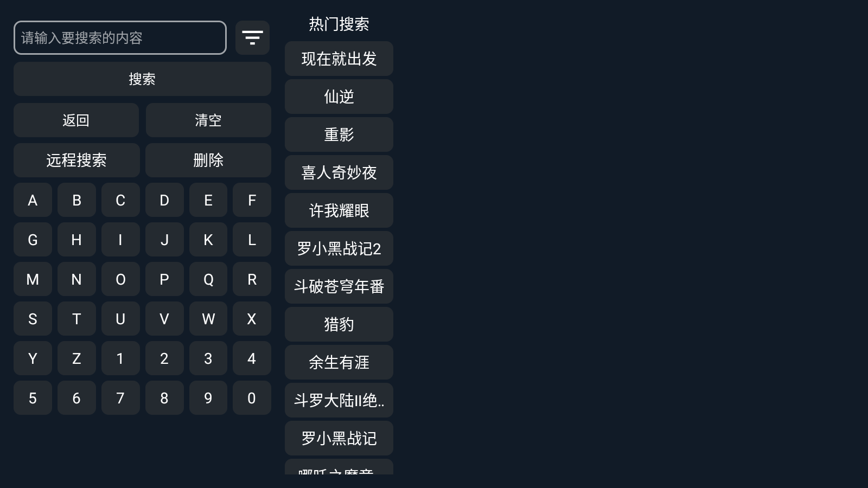Viewport: 868px width, 488px height.
Task: Click the 搜索 search button
Action: click(142, 79)
